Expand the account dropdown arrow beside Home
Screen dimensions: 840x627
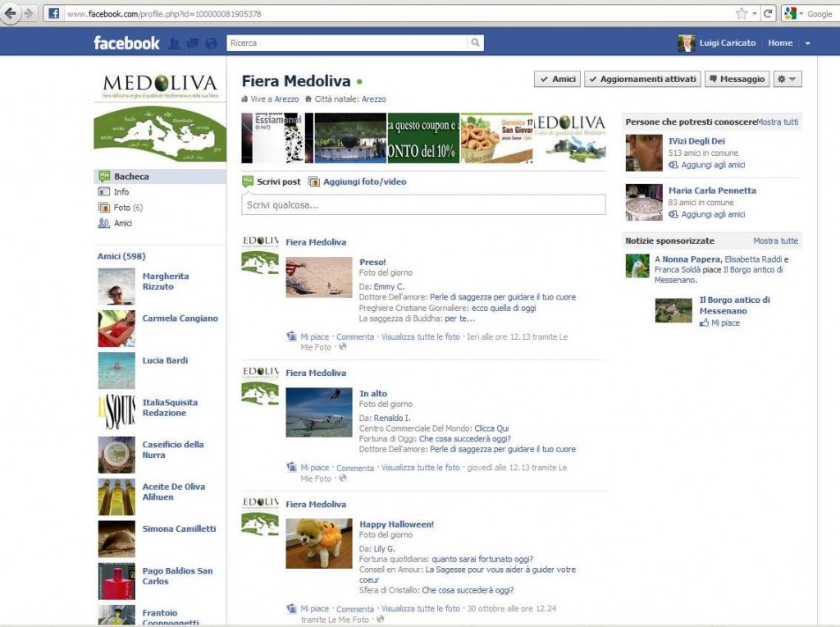[x=807, y=43]
